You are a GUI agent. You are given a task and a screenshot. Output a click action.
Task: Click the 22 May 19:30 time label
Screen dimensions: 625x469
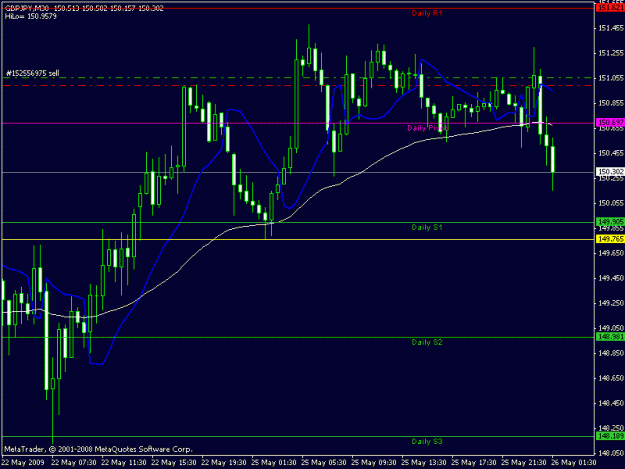tap(224, 463)
